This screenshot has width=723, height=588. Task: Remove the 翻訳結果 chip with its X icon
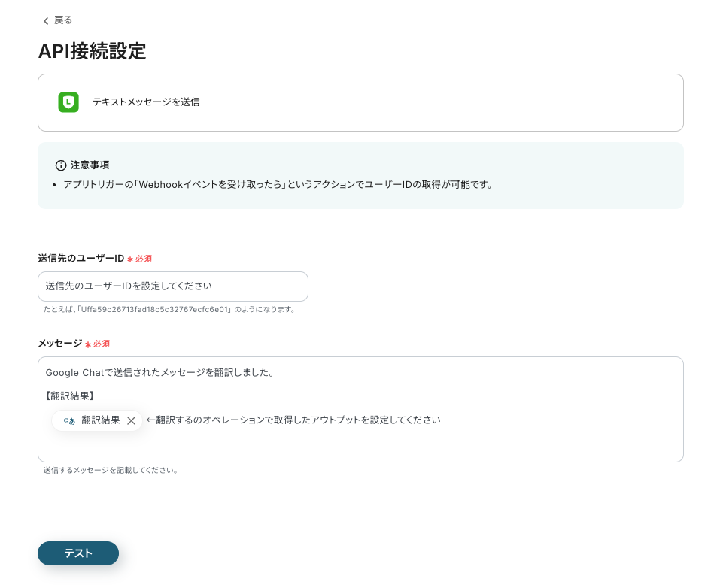click(x=131, y=420)
